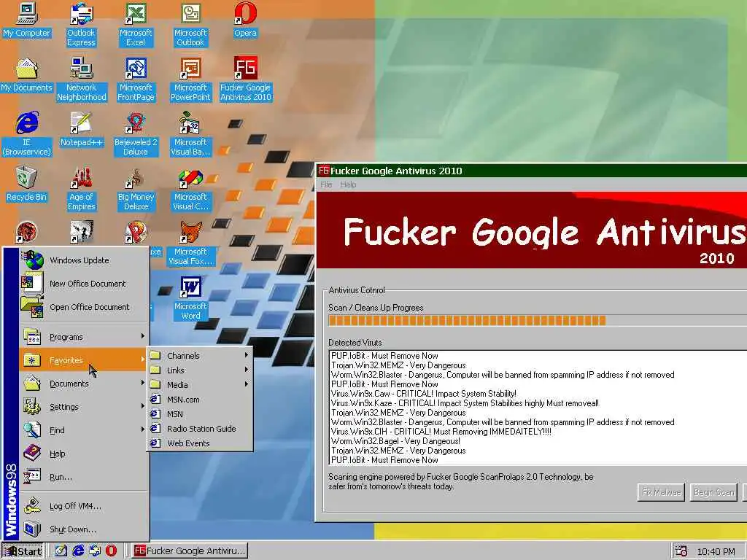The image size is (747, 560).
Task: Click the Internet Explorer quick launch icon
Action: click(x=77, y=551)
